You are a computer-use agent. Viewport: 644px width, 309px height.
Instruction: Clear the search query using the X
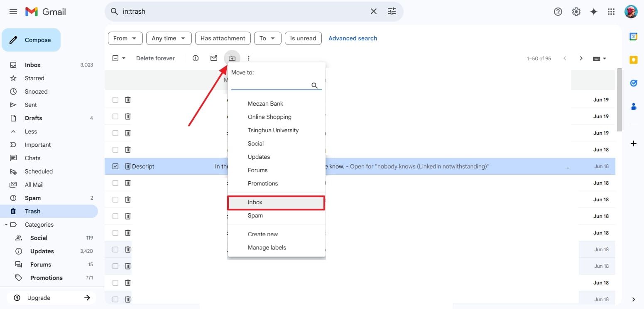[x=373, y=11]
